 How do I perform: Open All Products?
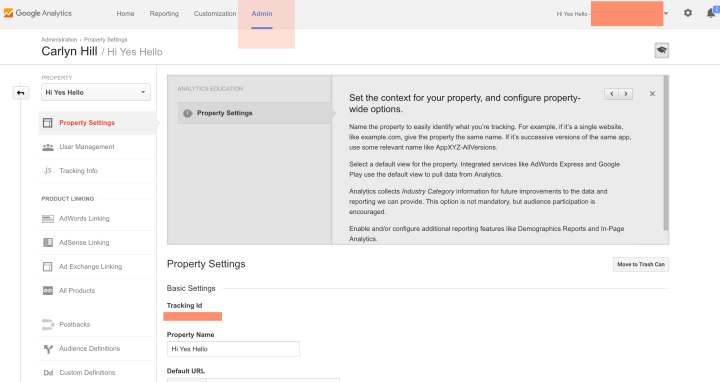point(77,291)
